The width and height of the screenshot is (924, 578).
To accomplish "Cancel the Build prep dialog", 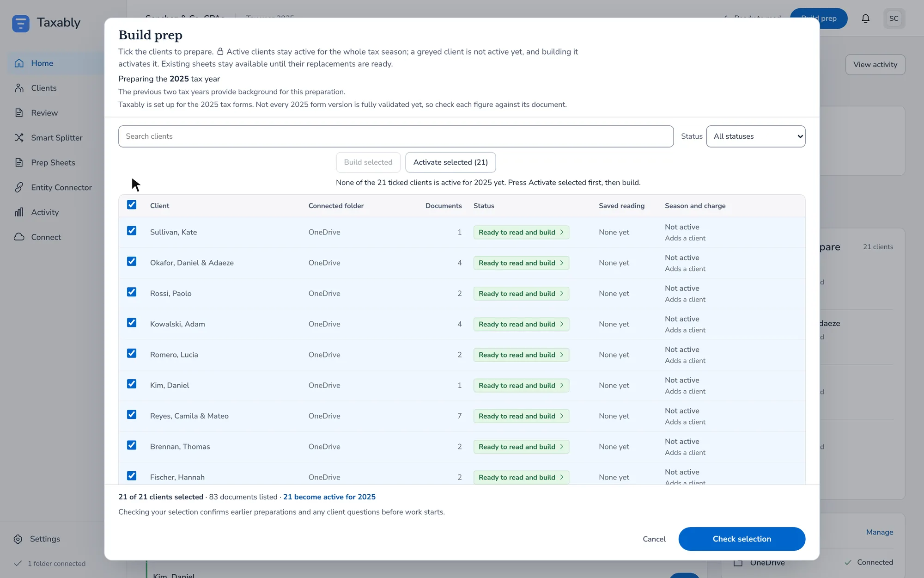I will click(654, 539).
